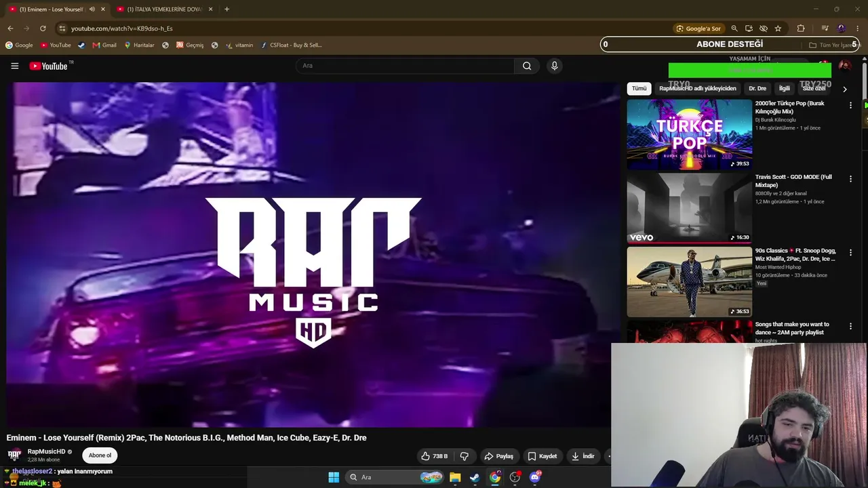The image size is (868, 488).
Task: Show more filter chips with right chevron
Action: [844, 89]
